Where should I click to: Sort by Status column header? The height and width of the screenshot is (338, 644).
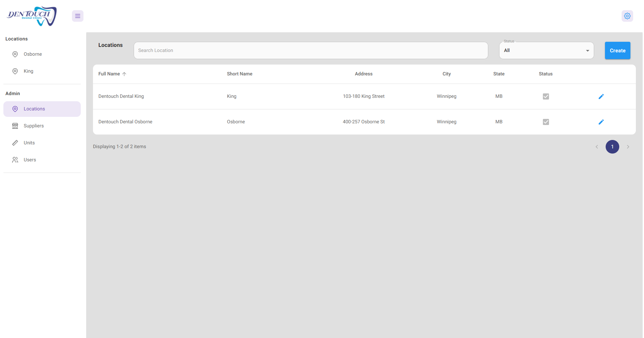point(546,74)
